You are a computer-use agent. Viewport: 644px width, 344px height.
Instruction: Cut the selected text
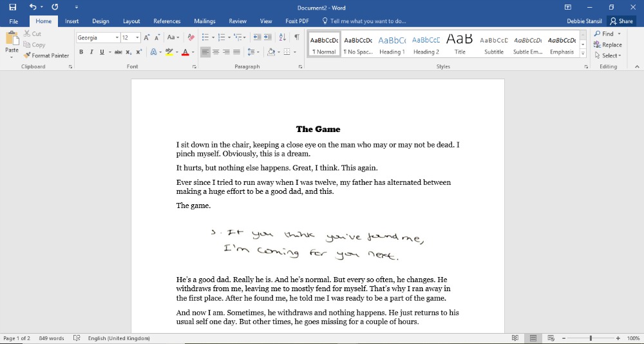tap(32, 33)
